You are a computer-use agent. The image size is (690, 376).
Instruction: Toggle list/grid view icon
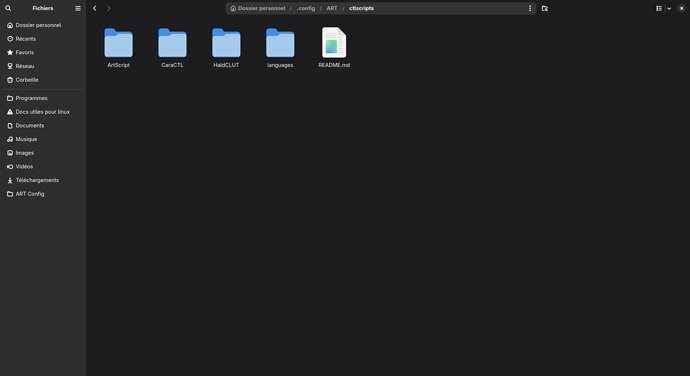tap(659, 8)
